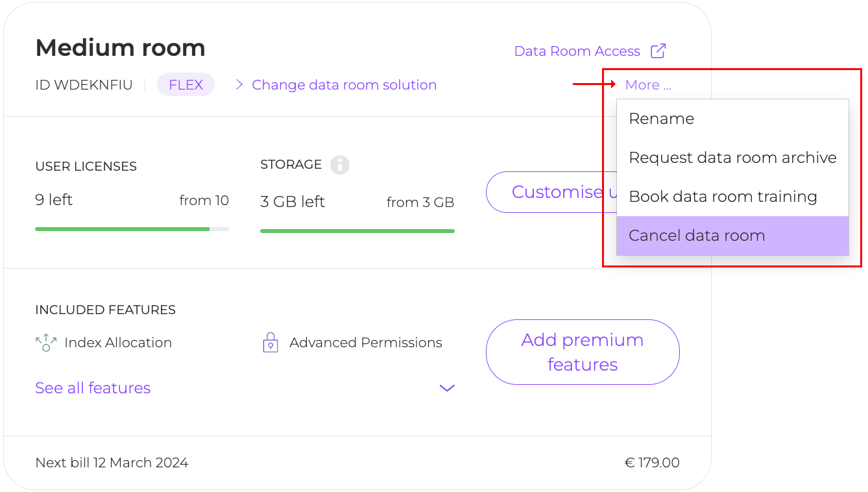Click the external link icon beside Data Room Access
The width and height of the screenshot is (868, 492).
click(658, 51)
